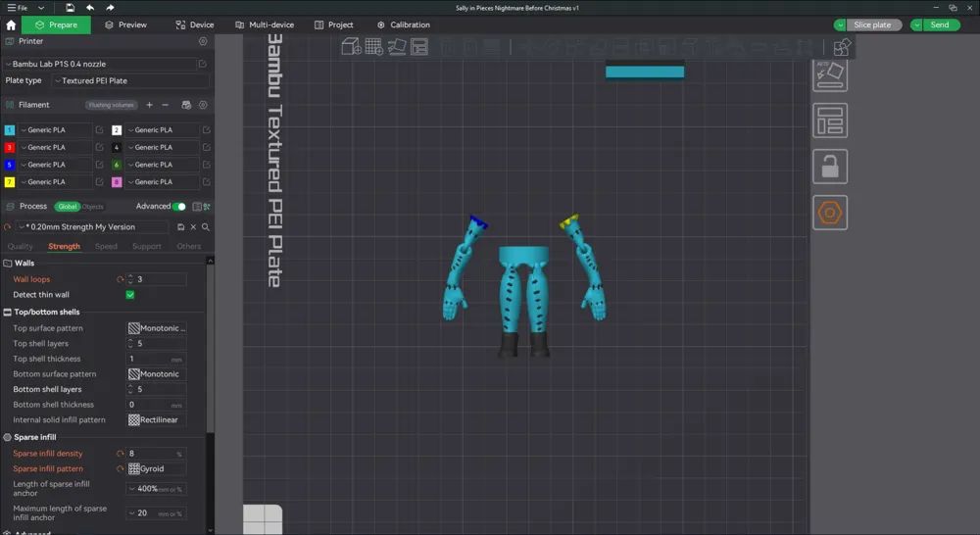This screenshot has width=980, height=535.
Task: Open printer settings gear icon
Action: point(203,41)
